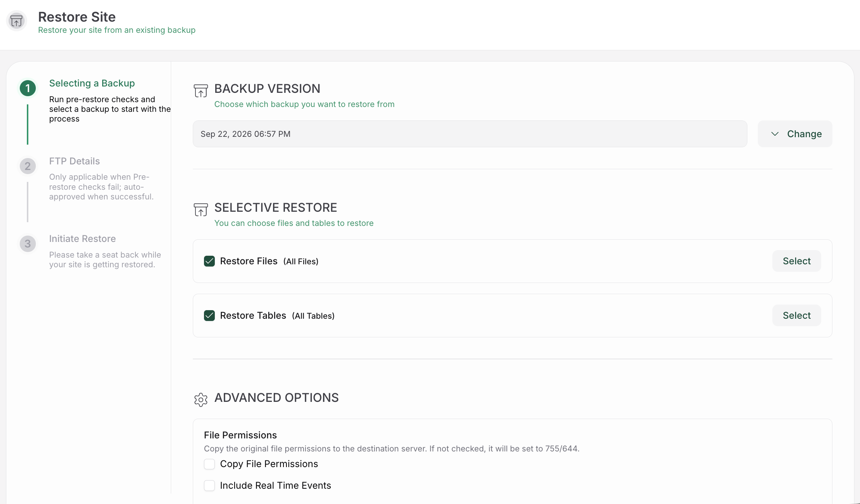Click the ADVANCED OPTIONS heading
Screen dimensions: 860x504
tap(276, 398)
